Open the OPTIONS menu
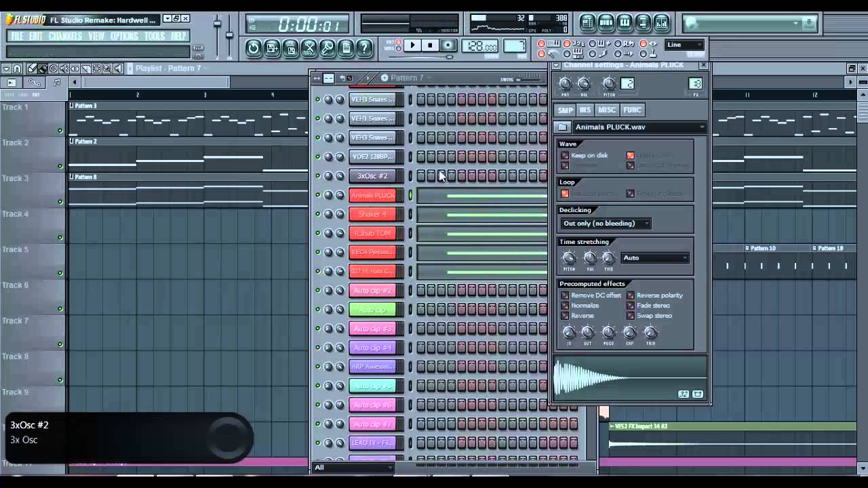The height and width of the screenshot is (488, 868). 125,36
